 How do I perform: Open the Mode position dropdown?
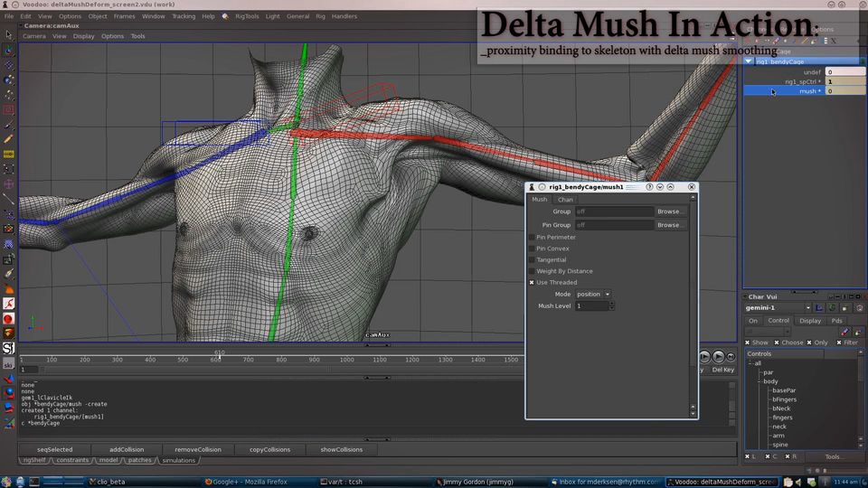pyautogui.click(x=593, y=295)
